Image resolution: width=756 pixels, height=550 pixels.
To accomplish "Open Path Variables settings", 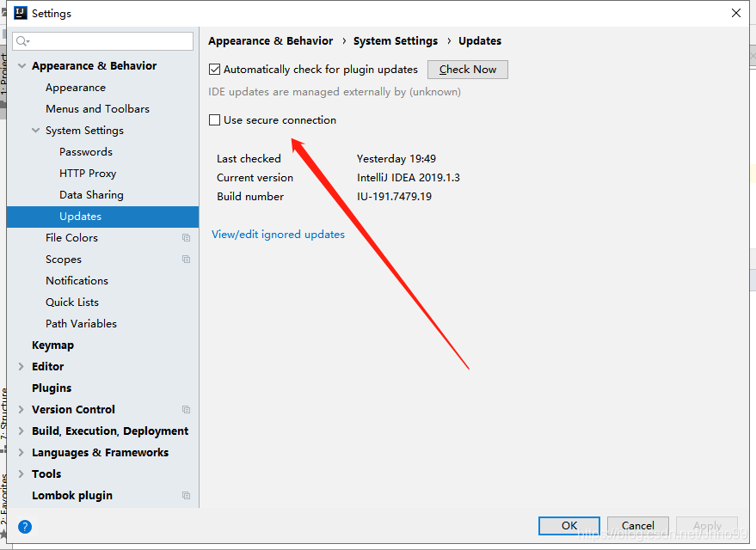I will 81,324.
